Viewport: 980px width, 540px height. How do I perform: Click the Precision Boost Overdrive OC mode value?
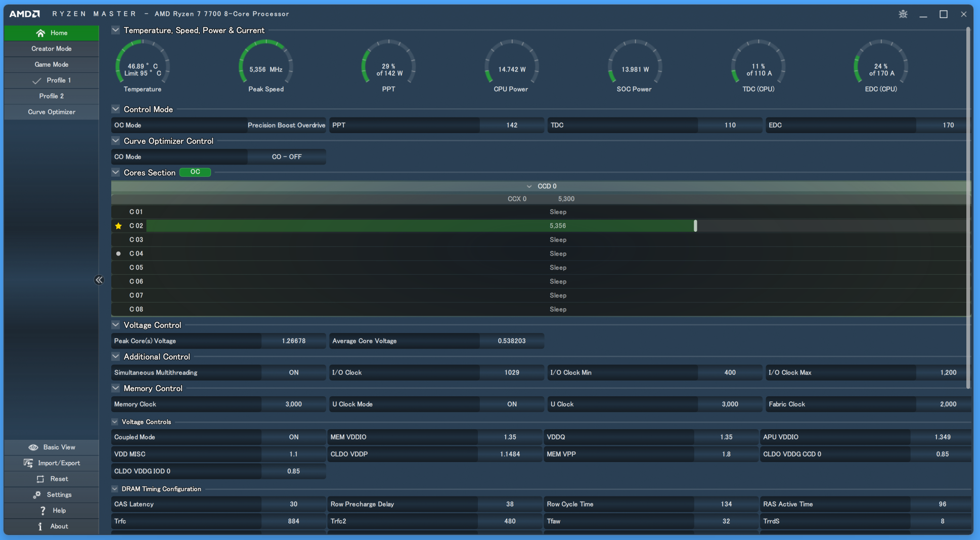point(287,125)
